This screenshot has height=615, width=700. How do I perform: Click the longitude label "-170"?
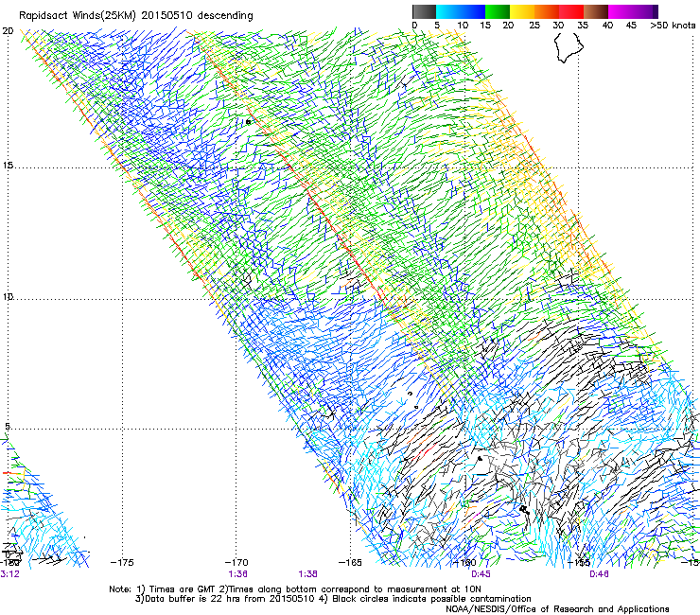point(236,562)
